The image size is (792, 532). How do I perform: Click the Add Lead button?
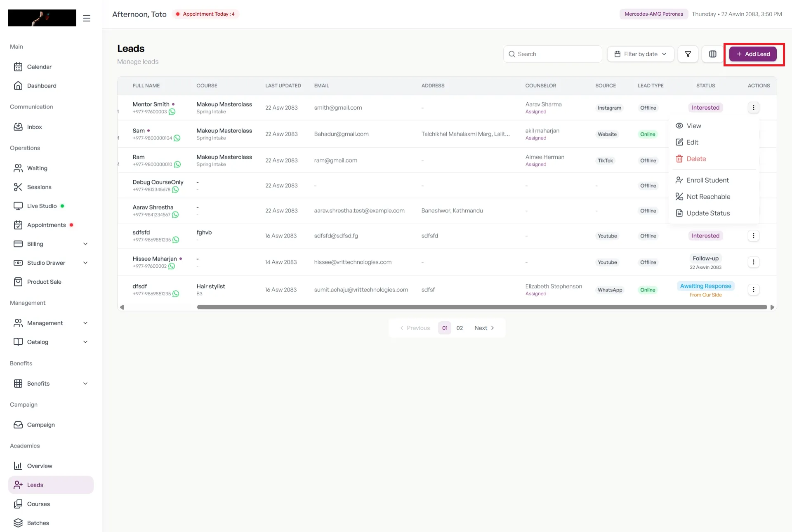(x=753, y=54)
